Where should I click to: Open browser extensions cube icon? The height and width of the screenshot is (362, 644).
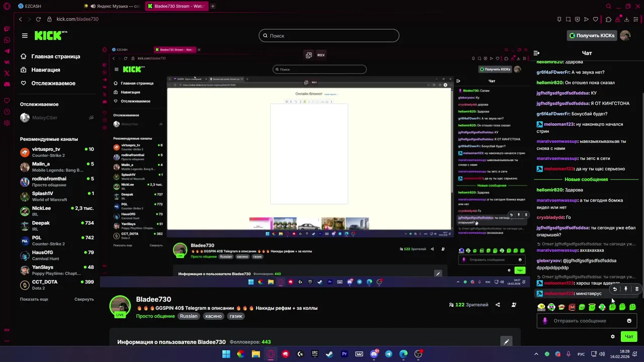[608, 19]
